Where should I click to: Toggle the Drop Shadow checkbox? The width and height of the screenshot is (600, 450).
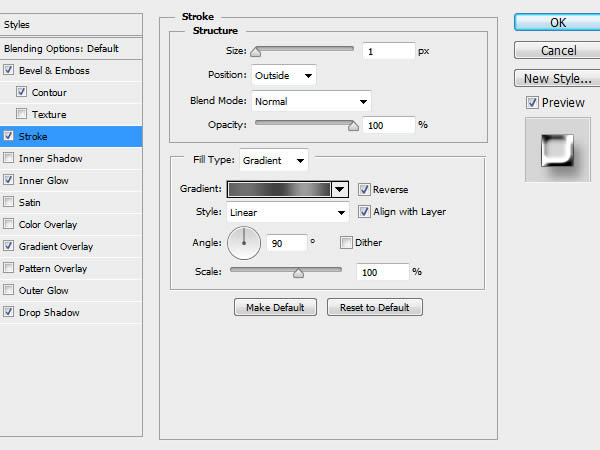[x=8, y=312]
